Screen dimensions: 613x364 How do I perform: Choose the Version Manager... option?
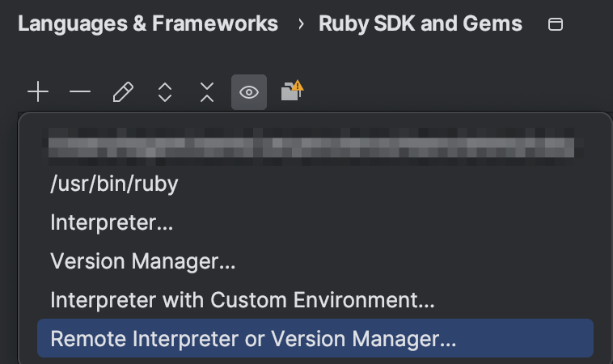(143, 261)
